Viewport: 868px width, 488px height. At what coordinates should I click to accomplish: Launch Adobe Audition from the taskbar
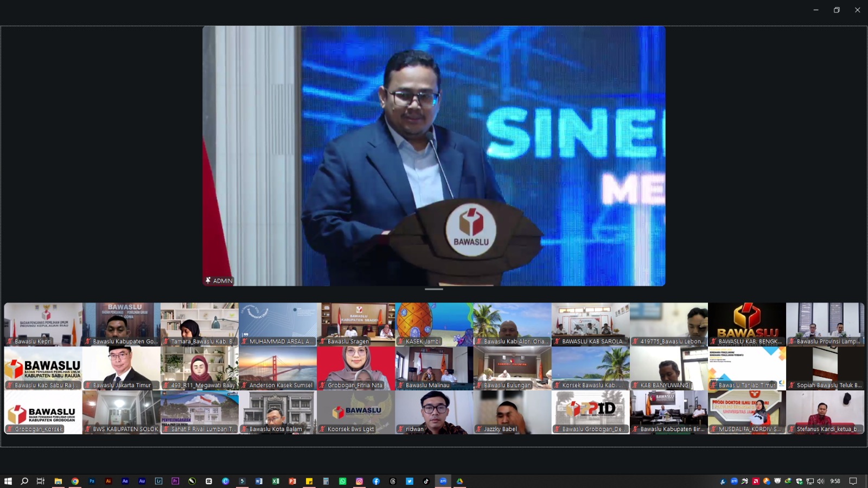[142, 481]
